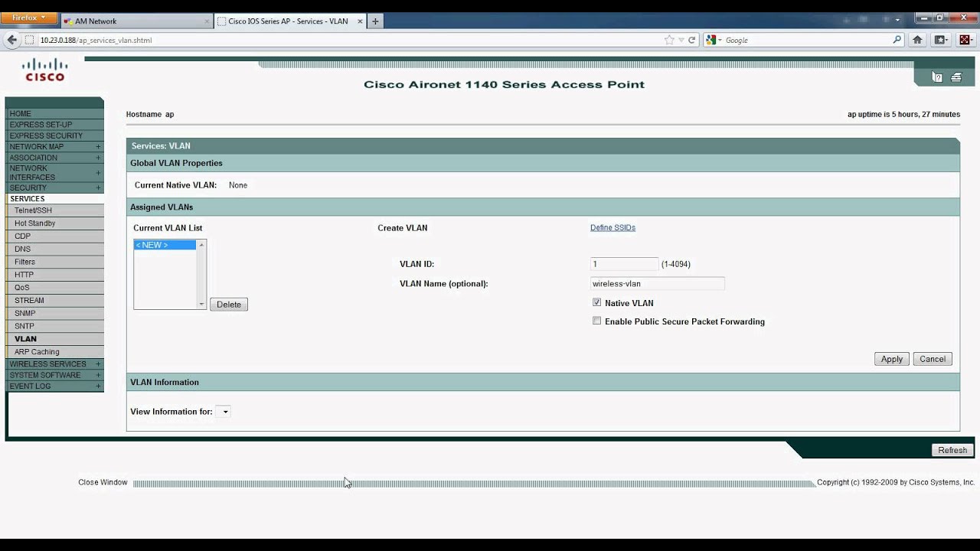Open a new tab with plus button
980x551 pixels.
point(375,21)
